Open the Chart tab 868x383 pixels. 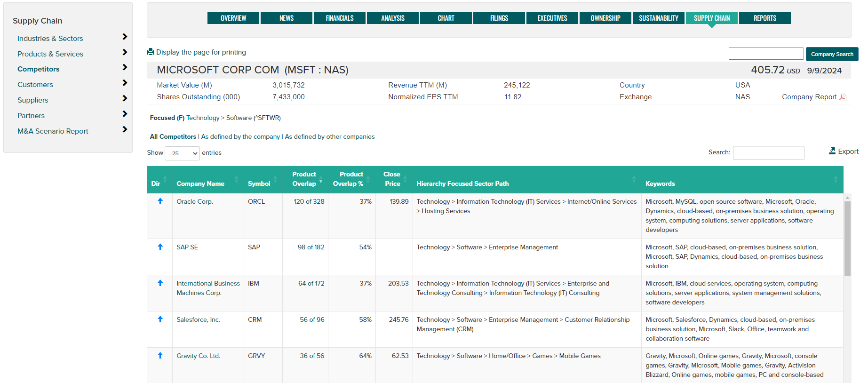click(x=446, y=18)
